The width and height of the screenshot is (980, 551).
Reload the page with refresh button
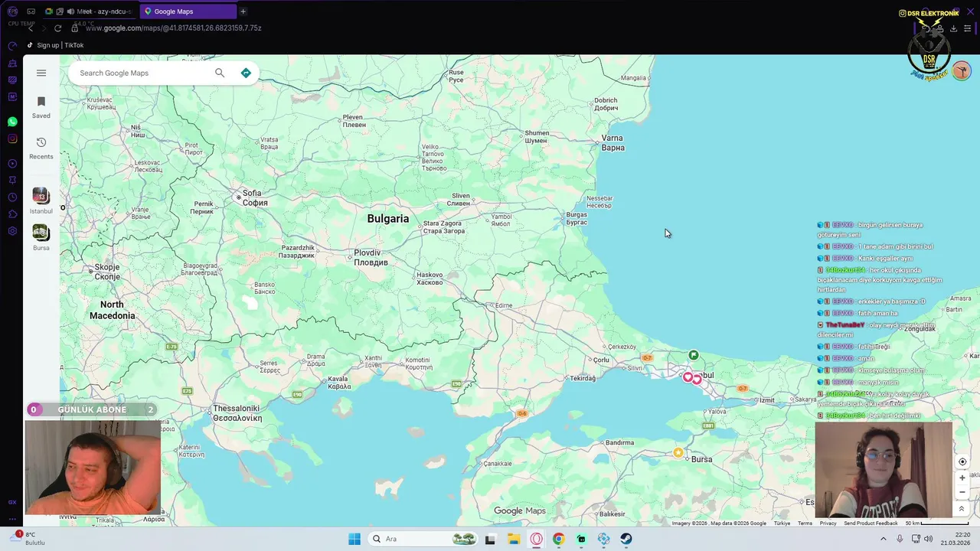coord(57,28)
